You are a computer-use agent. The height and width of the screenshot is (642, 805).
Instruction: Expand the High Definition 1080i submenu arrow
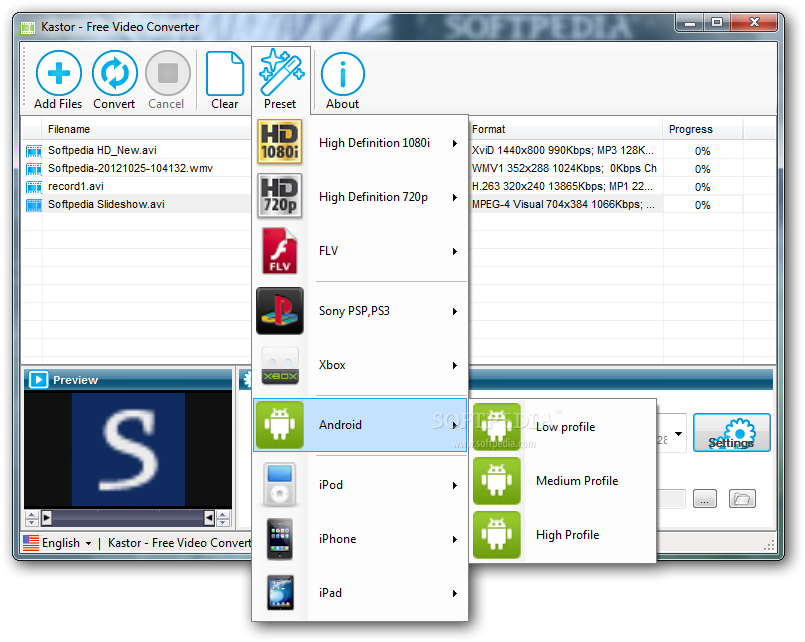coord(455,143)
